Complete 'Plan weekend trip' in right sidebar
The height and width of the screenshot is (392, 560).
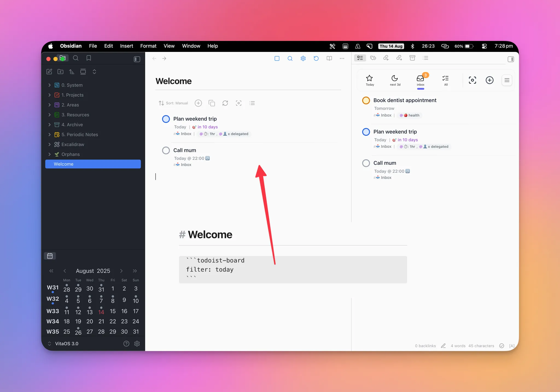coord(366,132)
